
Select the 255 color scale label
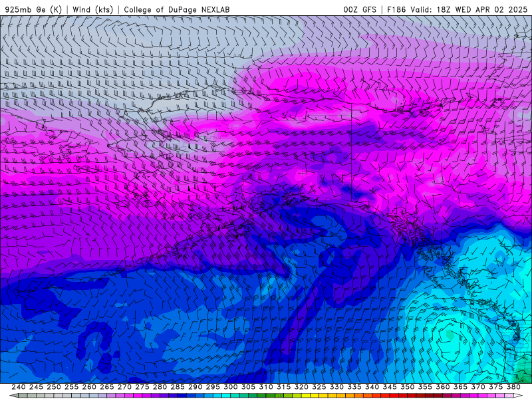71,387
